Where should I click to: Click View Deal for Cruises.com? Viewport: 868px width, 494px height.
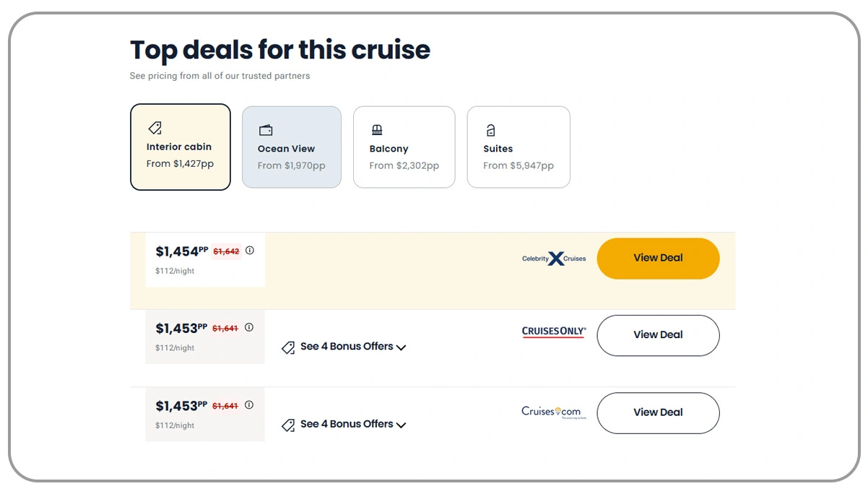[x=658, y=412]
